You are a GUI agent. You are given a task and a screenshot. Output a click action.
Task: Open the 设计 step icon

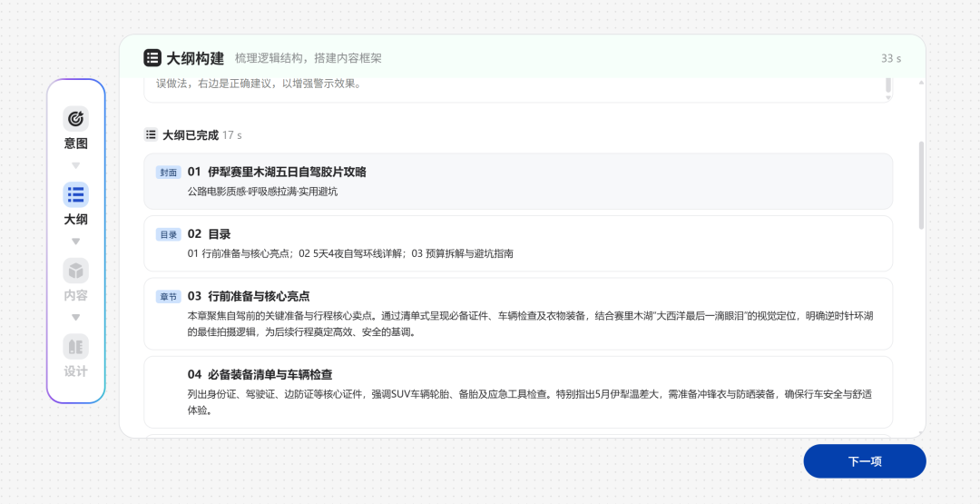coord(75,346)
